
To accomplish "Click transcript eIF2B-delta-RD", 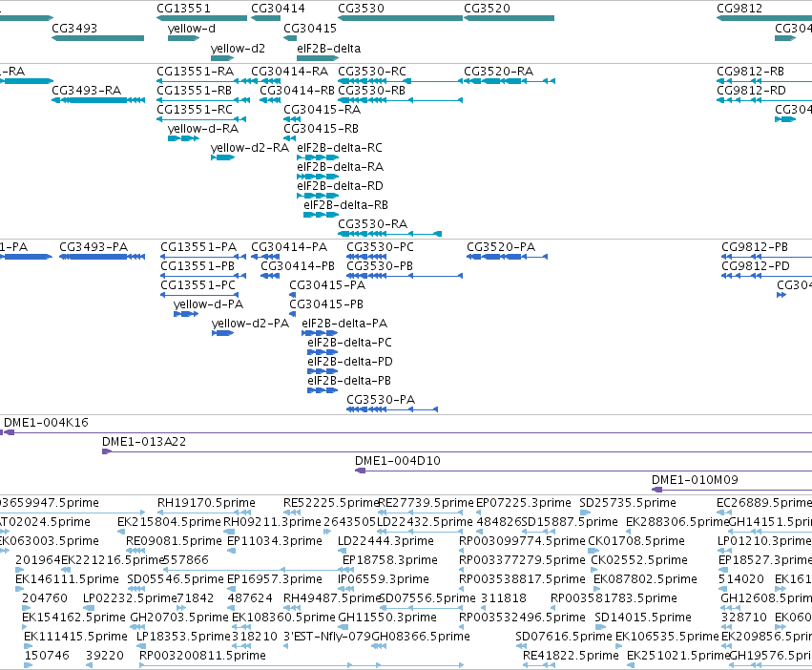I will point(341,186).
